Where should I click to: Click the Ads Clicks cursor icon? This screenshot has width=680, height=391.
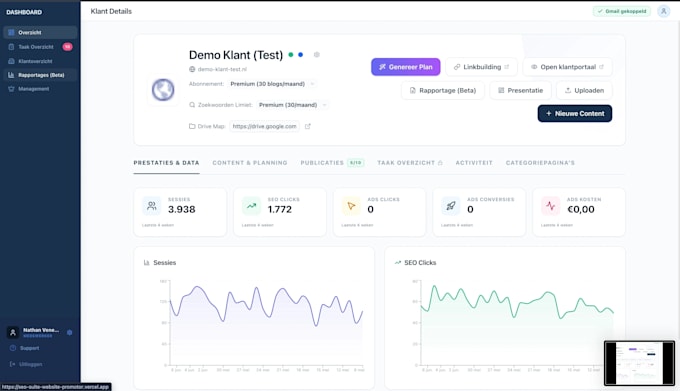(x=351, y=206)
